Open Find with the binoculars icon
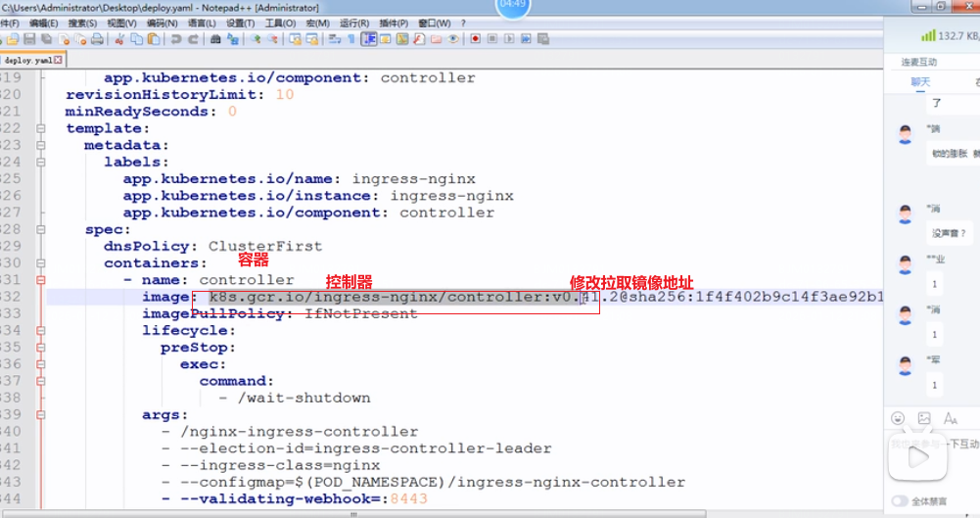Screen dimensions: 980x518 [215, 39]
